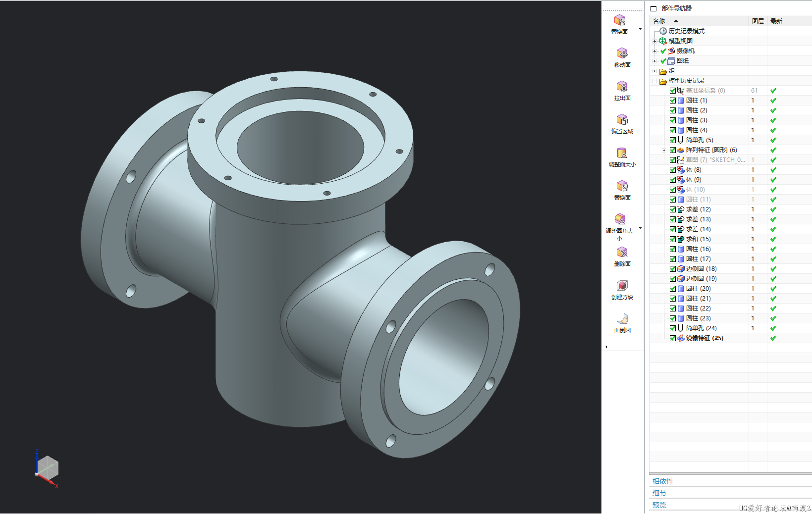
Task: Click the 基准坐标系 (0) datum icon
Action: pos(681,90)
